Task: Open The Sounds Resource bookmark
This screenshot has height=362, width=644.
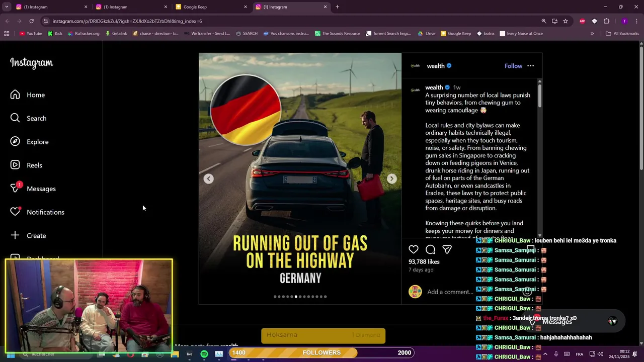Action: [x=338, y=34]
